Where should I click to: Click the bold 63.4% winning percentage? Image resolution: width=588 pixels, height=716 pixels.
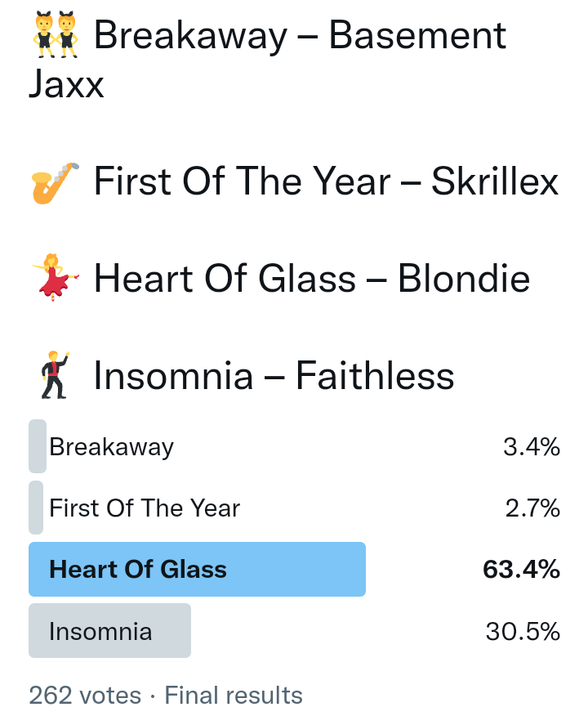click(x=522, y=569)
